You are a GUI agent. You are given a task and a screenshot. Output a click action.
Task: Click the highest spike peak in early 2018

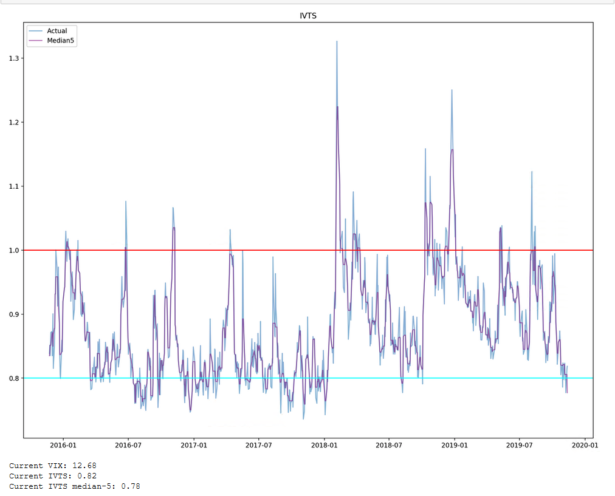click(336, 42)
